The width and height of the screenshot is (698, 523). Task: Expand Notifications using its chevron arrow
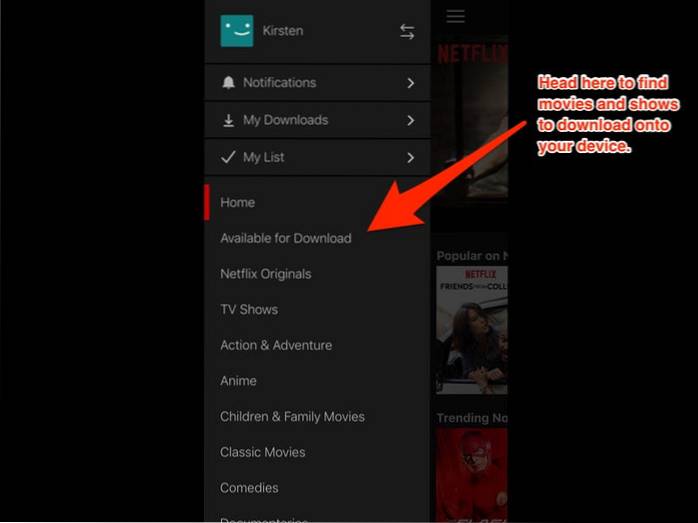[x=410, y=83]
